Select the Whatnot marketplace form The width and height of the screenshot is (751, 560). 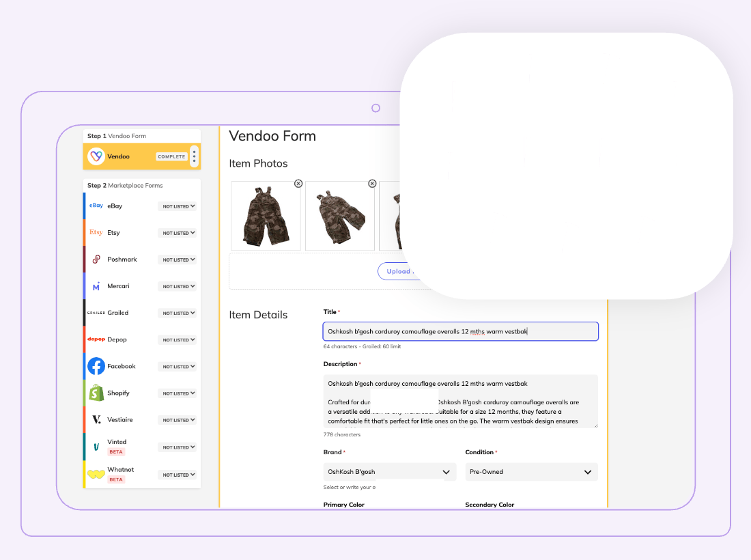142,474
